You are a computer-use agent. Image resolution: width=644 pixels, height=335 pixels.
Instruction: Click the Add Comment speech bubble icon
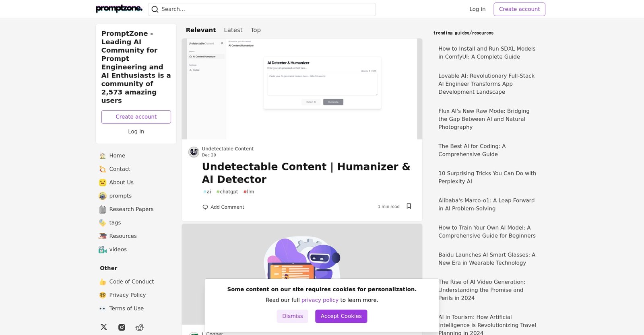(x=205, y=207)
